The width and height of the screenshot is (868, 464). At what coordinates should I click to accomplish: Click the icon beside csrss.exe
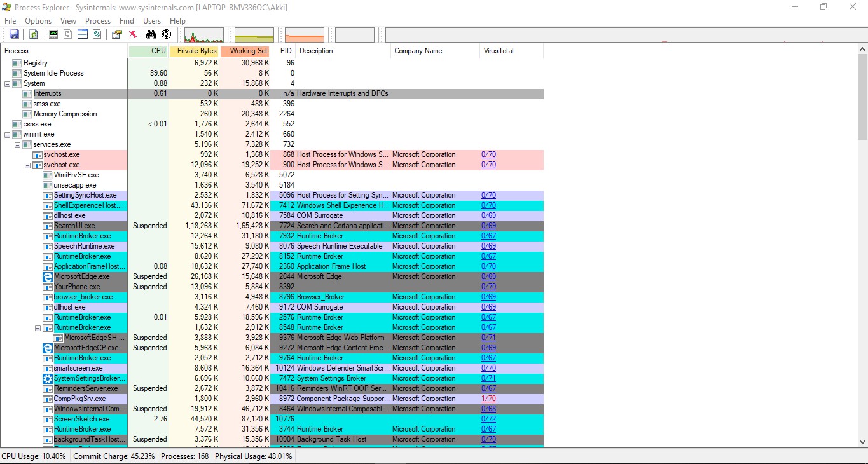(x=17, y=124)
